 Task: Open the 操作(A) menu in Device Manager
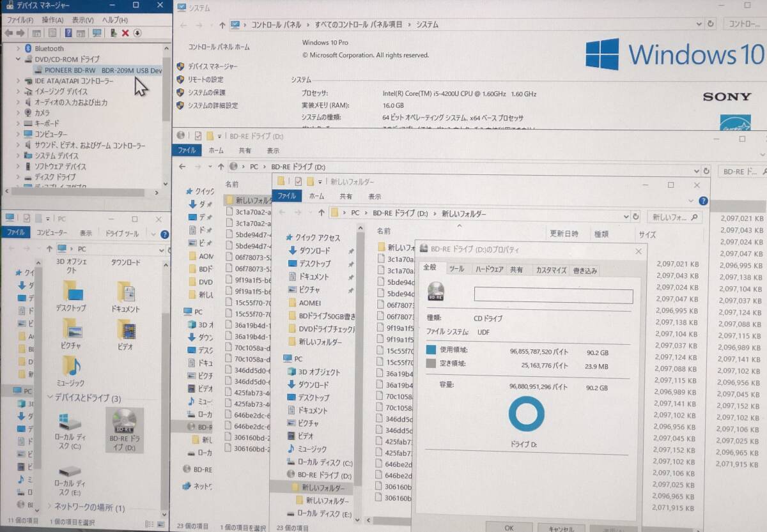tap(52, 20)
